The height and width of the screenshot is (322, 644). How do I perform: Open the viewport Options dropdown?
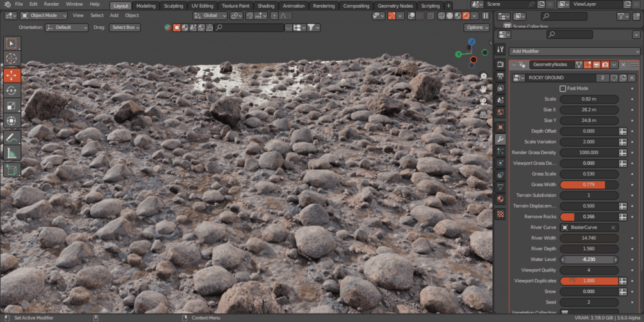click(477, 28)
